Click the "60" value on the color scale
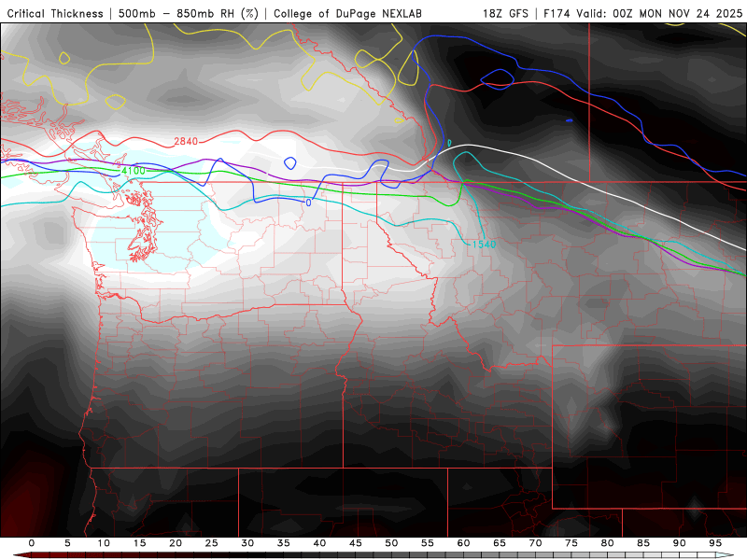 tap(463, 543)
